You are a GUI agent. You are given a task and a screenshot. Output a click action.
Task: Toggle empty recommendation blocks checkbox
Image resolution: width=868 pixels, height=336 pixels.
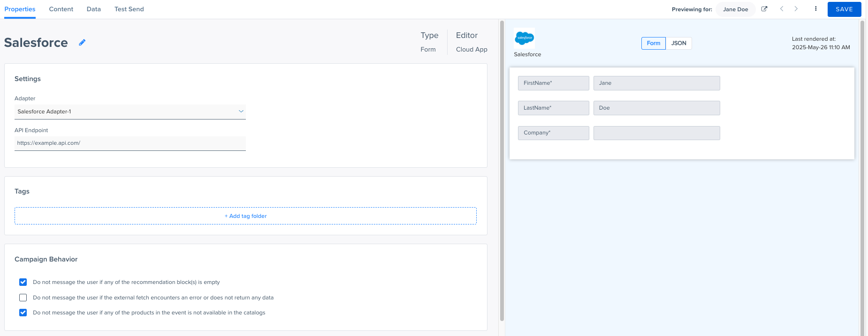[x=23, y=282]
